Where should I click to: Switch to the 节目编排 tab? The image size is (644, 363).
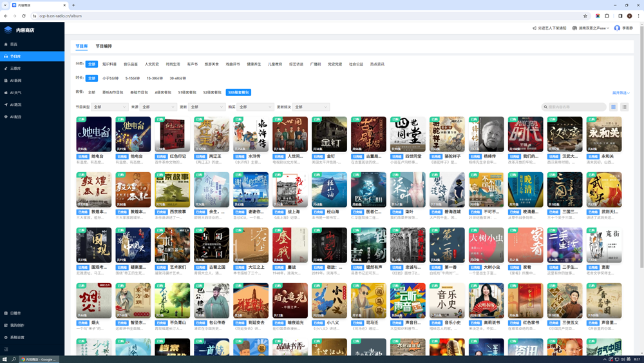point(104,46)
